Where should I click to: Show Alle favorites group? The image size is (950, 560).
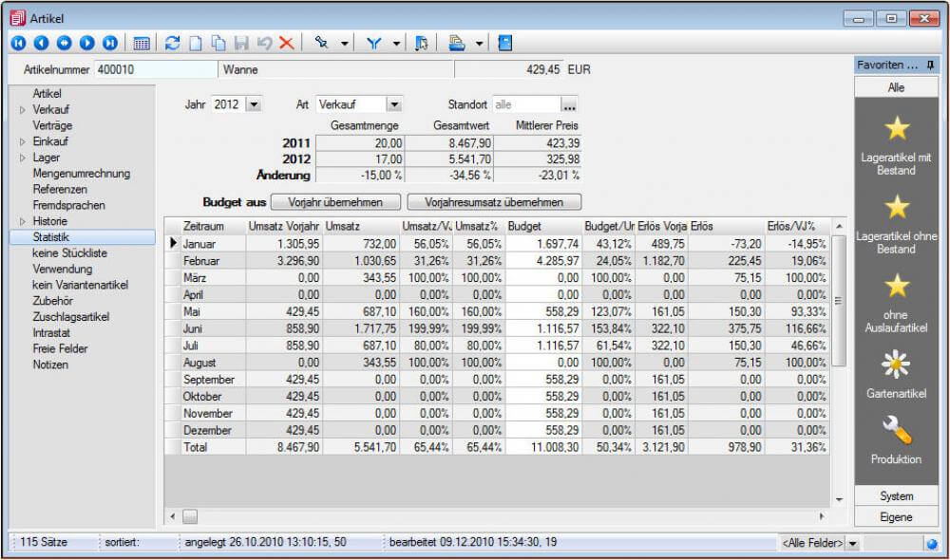[896, 87]
